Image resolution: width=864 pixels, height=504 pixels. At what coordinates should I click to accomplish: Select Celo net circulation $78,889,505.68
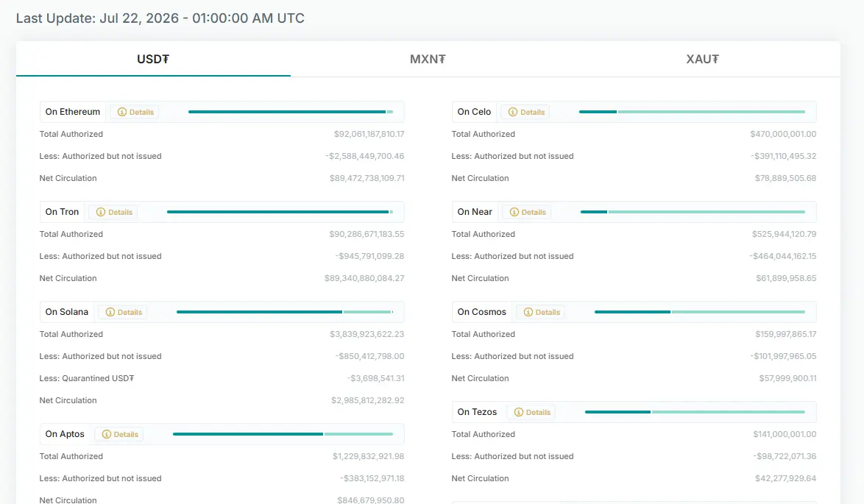click(786, 179)
